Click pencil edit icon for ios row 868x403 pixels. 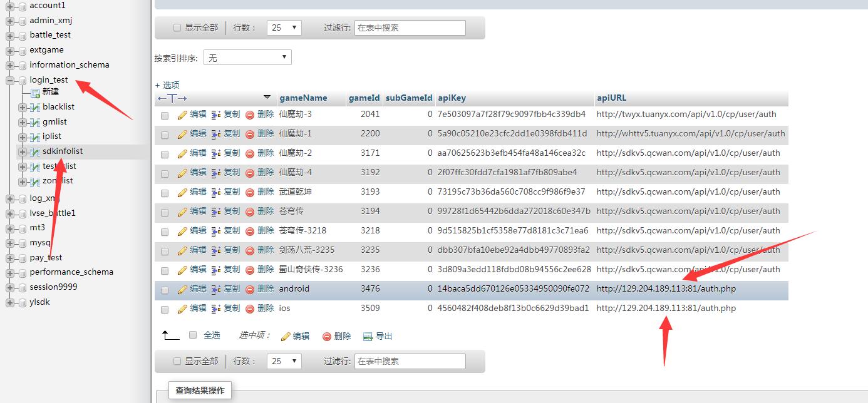pyautogui.click(x=182, y=309)
